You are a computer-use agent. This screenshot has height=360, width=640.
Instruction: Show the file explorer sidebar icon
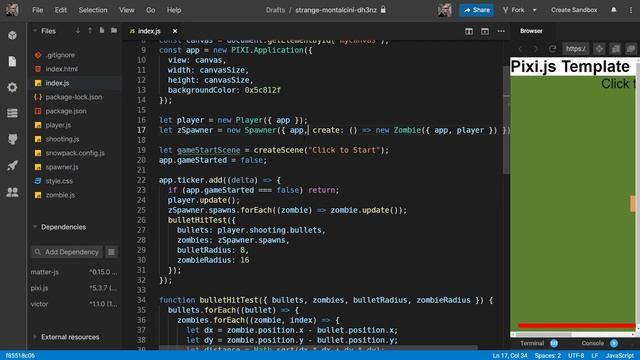point(12,61)
